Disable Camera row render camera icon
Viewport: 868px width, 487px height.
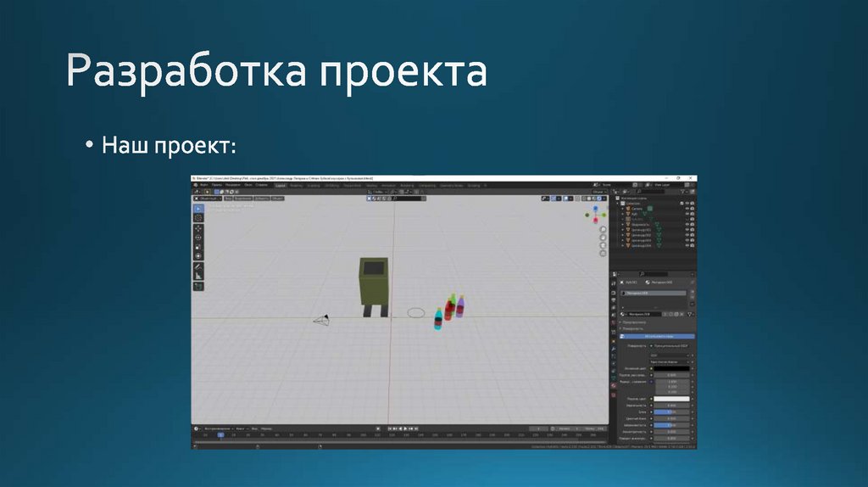693,209
